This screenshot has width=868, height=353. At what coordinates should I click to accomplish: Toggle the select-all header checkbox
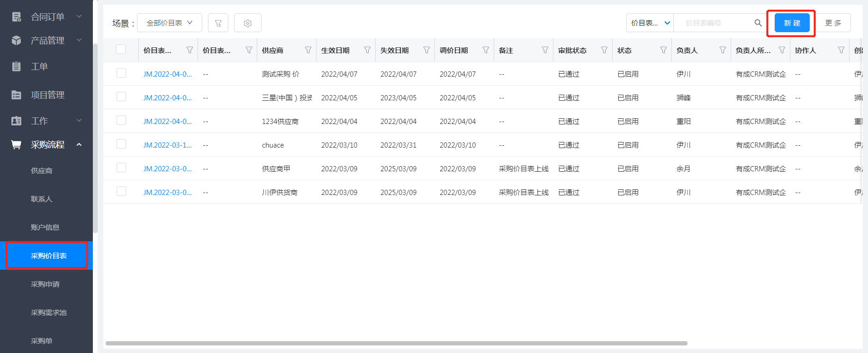[x=121, y=49]
